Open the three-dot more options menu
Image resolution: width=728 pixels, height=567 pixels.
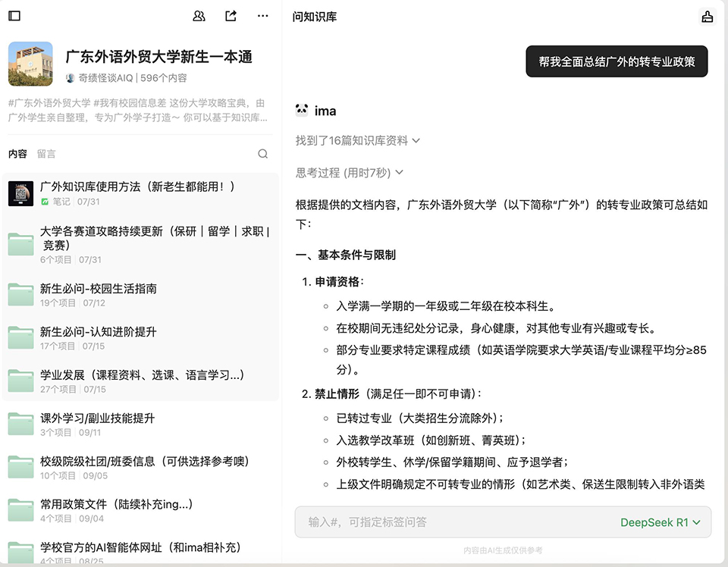262,16
